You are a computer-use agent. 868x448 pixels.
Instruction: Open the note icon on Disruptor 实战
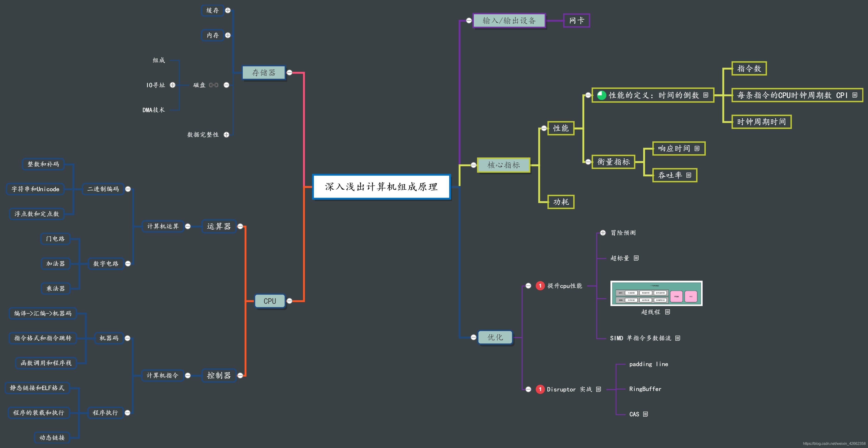point(598,389)
